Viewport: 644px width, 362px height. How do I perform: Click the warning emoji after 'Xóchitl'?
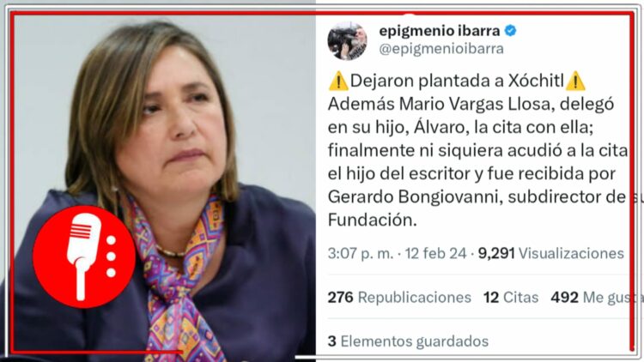tap(575, 81)
